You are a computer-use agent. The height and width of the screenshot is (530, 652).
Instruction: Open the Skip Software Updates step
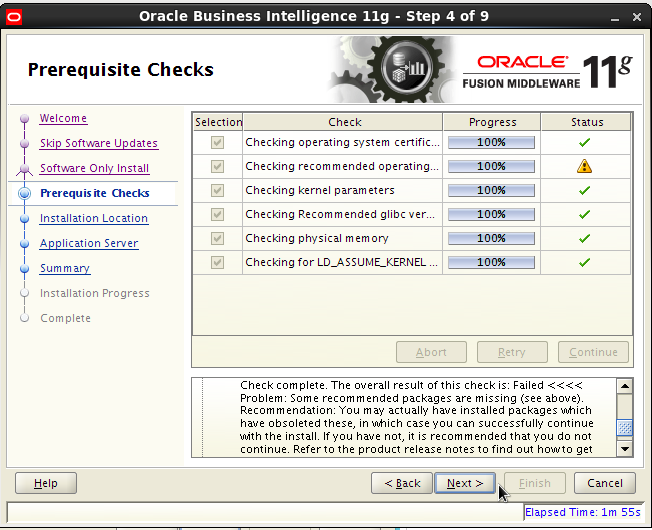(99, 143)
